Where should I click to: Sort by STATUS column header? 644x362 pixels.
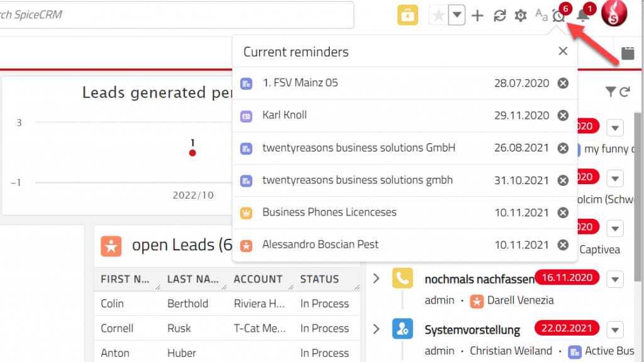[319, 279]
